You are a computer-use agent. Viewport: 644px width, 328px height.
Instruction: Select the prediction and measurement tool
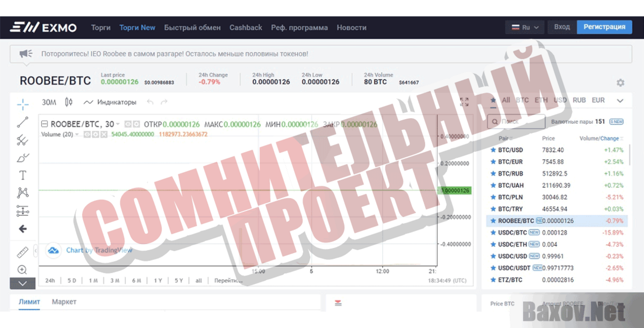pyautogui.click(x=23, y=210)
